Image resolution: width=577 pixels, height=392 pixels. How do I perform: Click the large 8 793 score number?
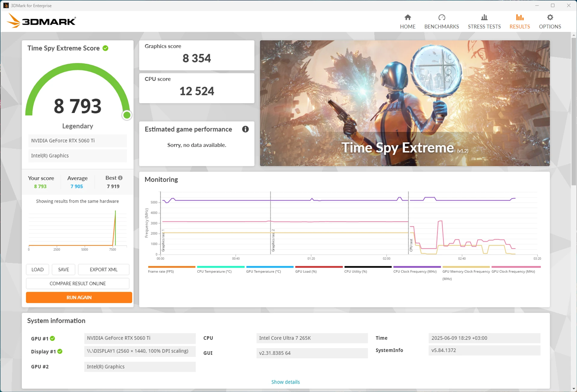click(78, 106)
